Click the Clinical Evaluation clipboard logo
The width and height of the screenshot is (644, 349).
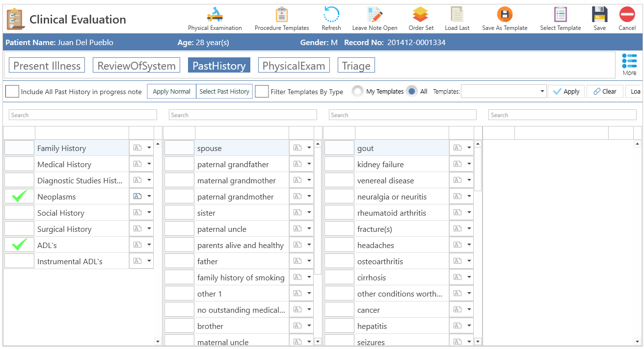click(15, 19)
